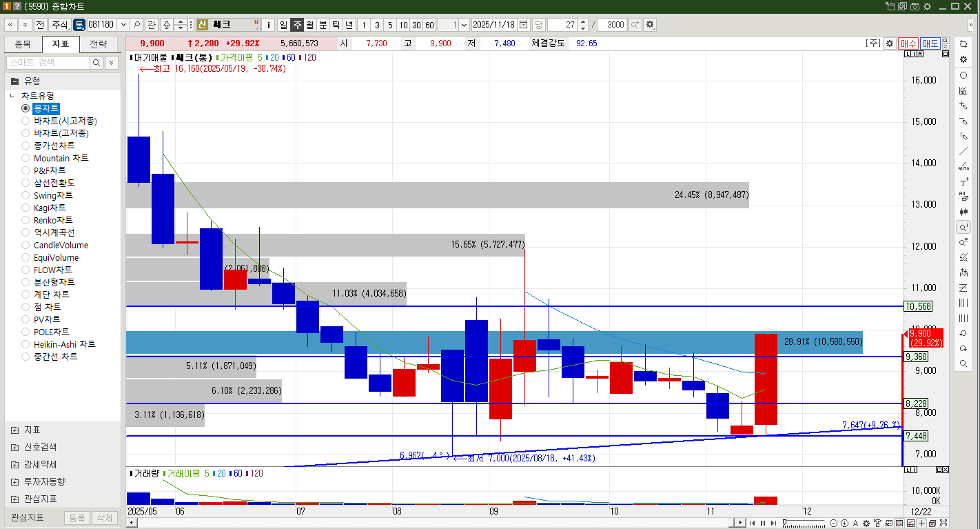Image resolution: width=980 pixels, height=529 pixels.
Task: Click the indicator search magnifier button
Action: coord(97,63)
